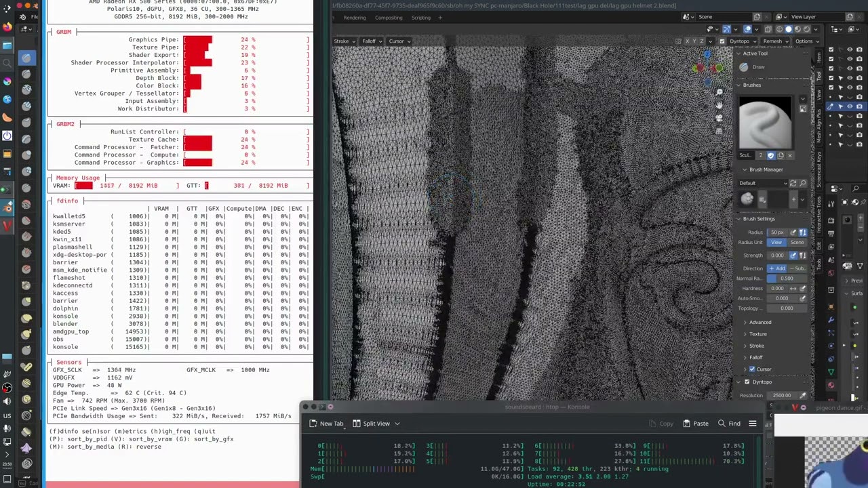Viewport: 868px width, 488px height.
Task: Set Radius Unit to View
Action: [776, 243]
